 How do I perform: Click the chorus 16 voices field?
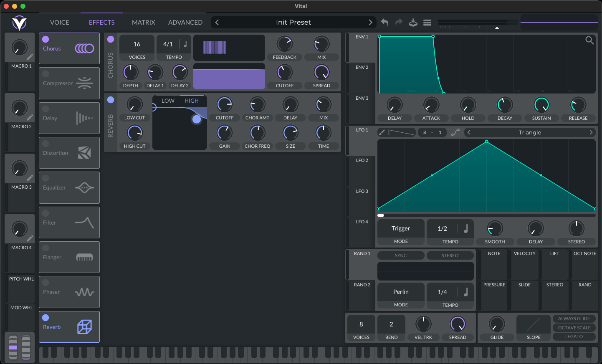[x=137, y=44]
